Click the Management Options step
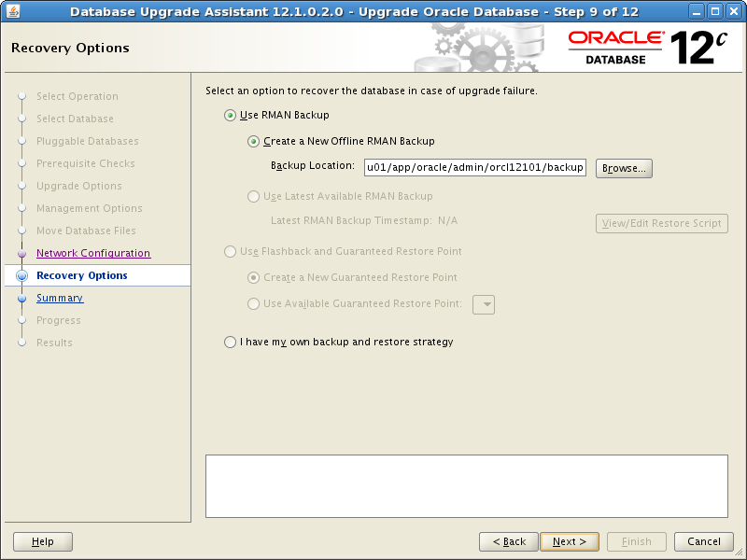This screenshot has height=560, width=747. [x=90, y=208]
